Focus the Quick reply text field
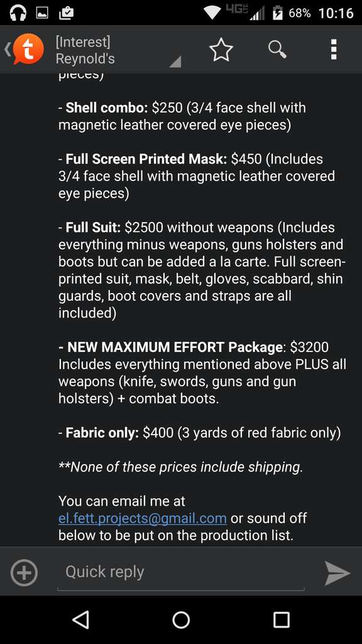The height and width of the screenshot is (644, 362). [x=180, y=572]
